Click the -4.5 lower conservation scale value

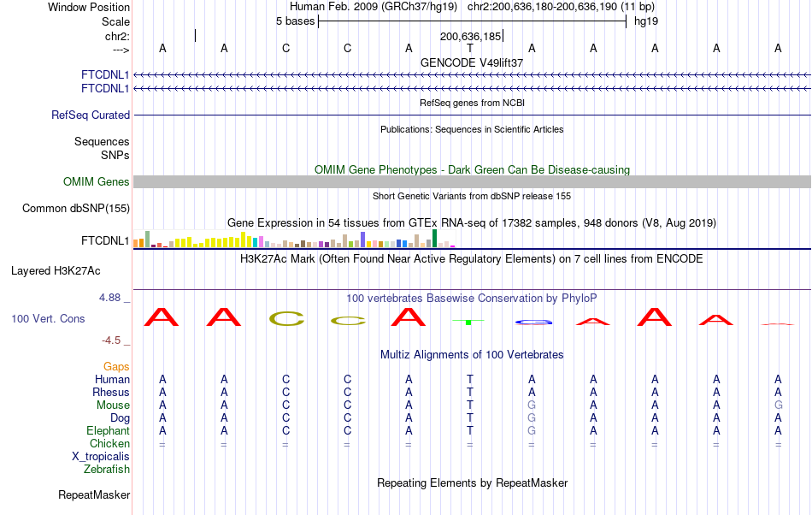[111, 340]
